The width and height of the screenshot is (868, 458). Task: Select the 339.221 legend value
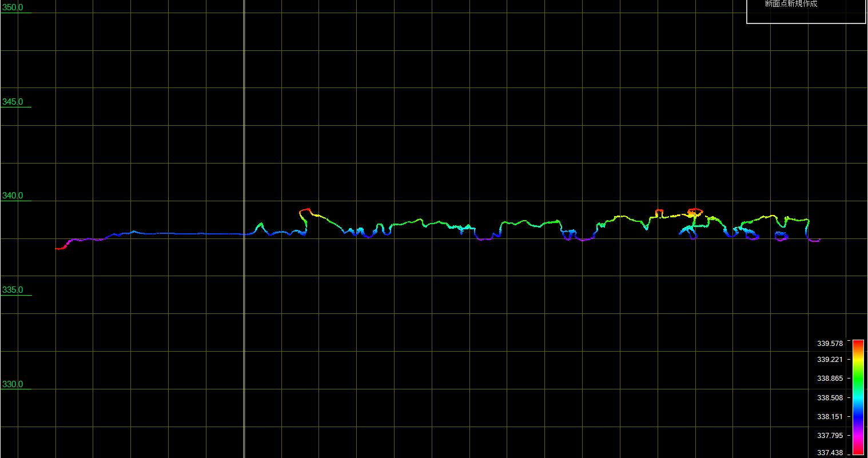830,360
